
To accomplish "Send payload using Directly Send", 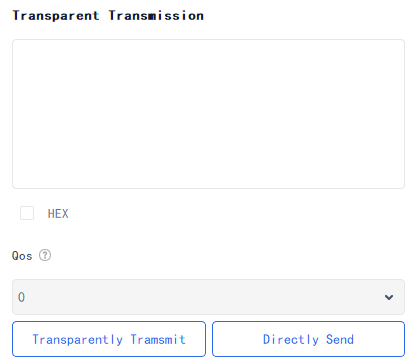I will (x=308, y=339).
